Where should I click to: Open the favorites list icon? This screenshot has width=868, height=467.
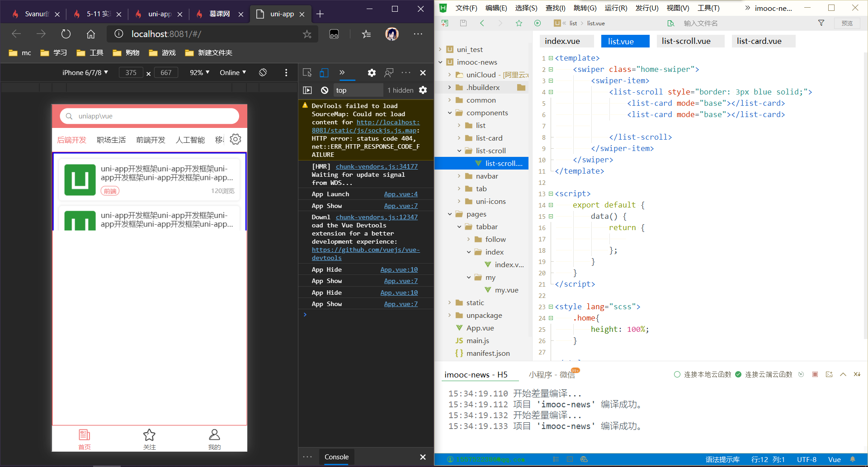click(366, 34)
